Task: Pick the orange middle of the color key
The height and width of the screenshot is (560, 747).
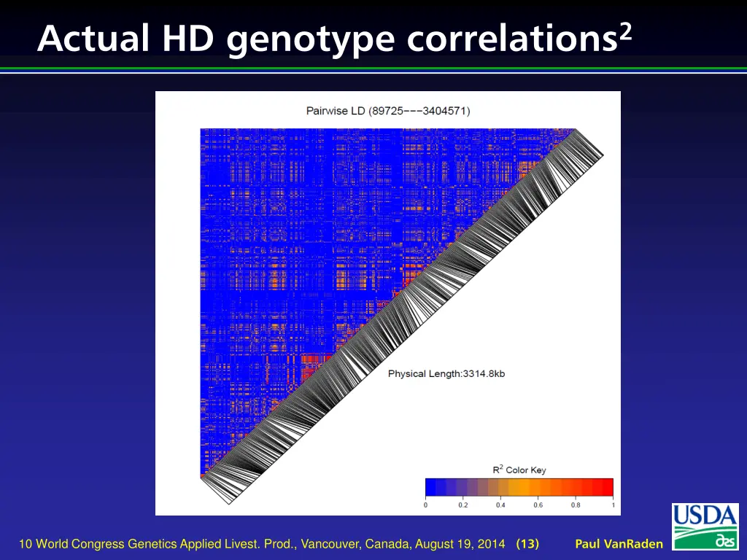Action: click(x=519, y=487)
